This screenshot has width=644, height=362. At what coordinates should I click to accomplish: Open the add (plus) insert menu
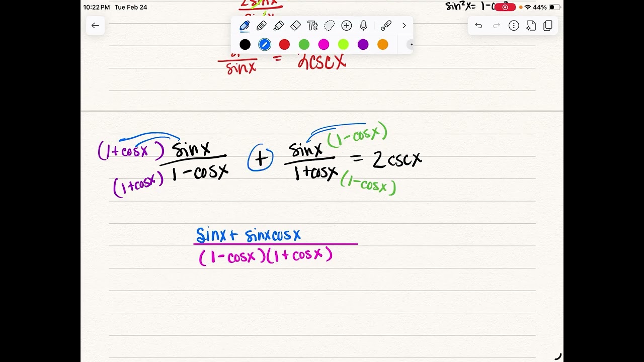[347, 26]
